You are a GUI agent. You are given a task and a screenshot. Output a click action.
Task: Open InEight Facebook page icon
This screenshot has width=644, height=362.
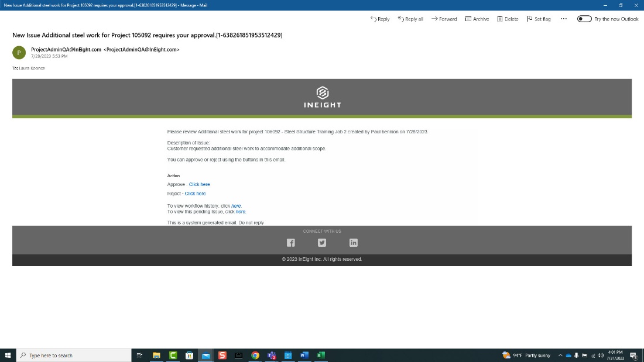click(290, 243)
